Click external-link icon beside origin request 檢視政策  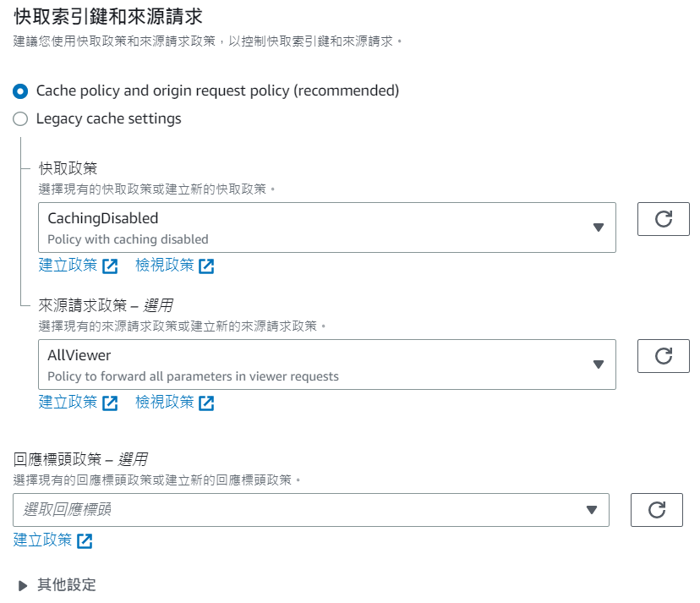coord(206,403)
